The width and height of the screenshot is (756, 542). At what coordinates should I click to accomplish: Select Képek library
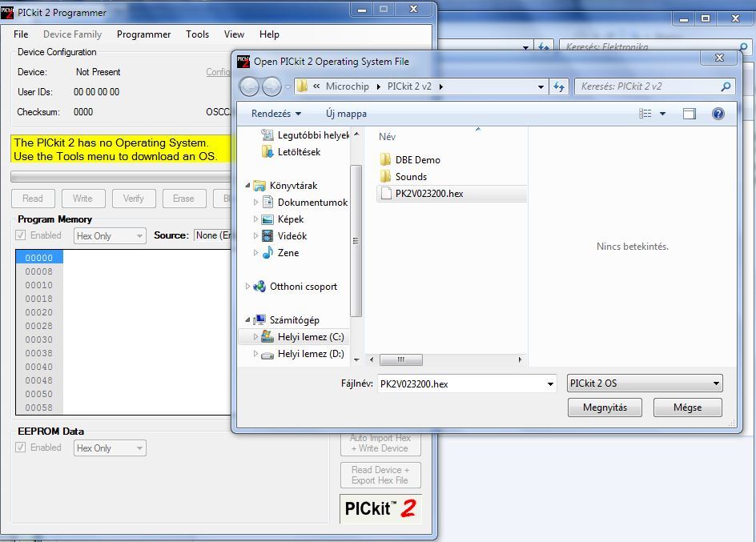pos(283,219)
